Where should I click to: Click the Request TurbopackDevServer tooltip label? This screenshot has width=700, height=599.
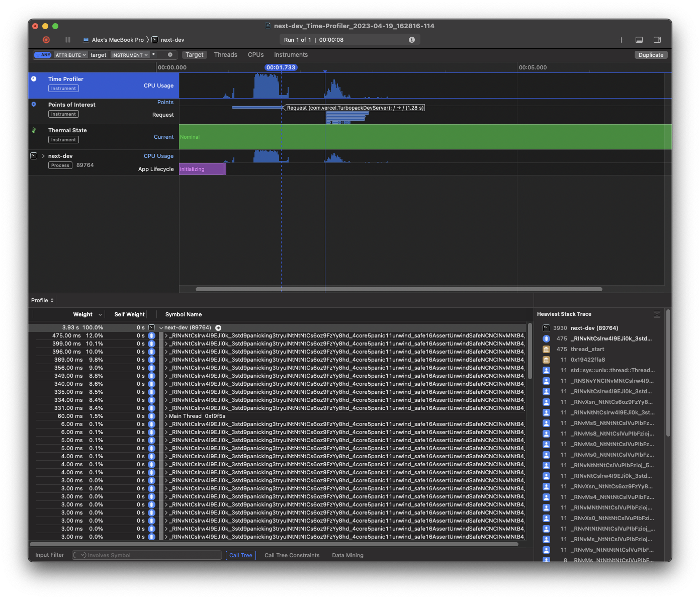pyautogui.click(x=355, y=108)
